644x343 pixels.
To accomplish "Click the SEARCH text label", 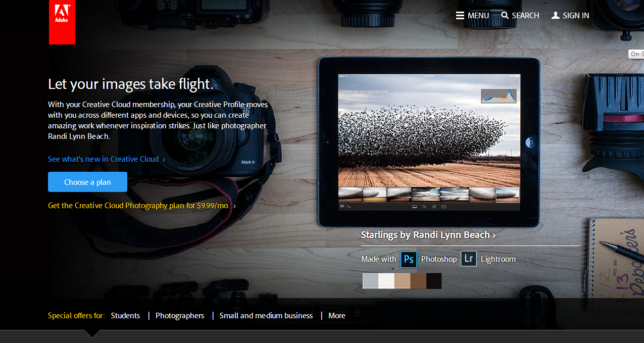I will coord(525,16).
